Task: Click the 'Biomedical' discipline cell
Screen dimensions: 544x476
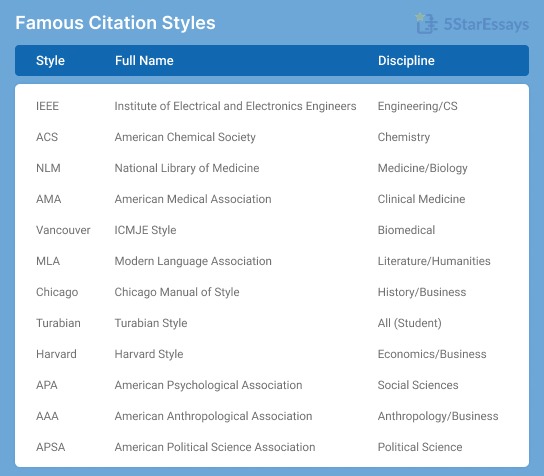Action: [406, 230]
